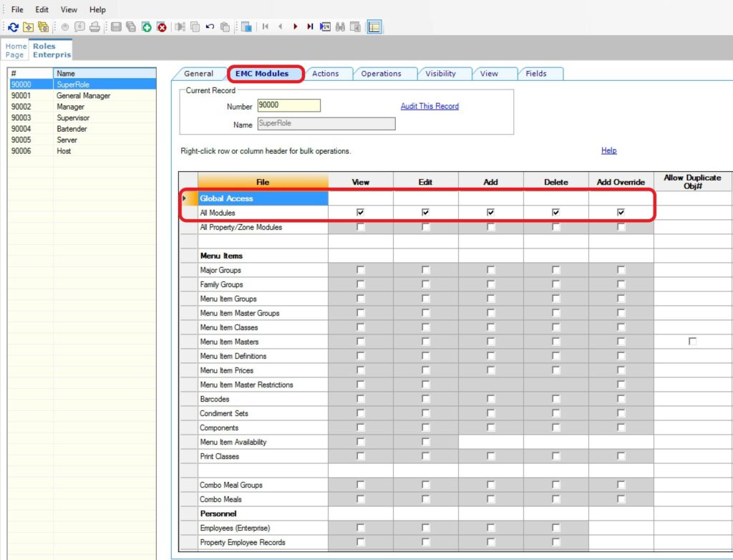Click the Audit This Record link
The height and width of the screenshot is (560, 733).
(429, 106)
